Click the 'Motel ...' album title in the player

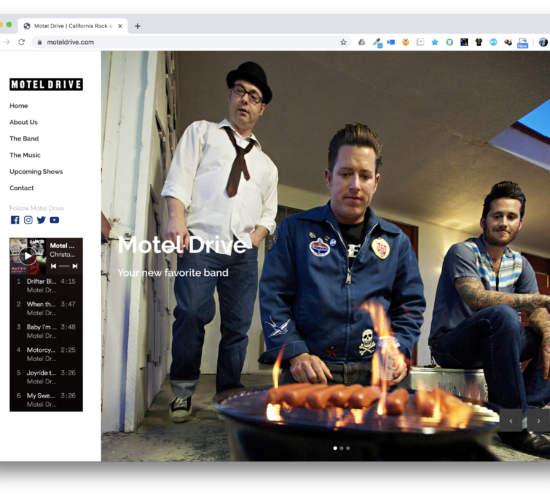(x=62, y=245)
